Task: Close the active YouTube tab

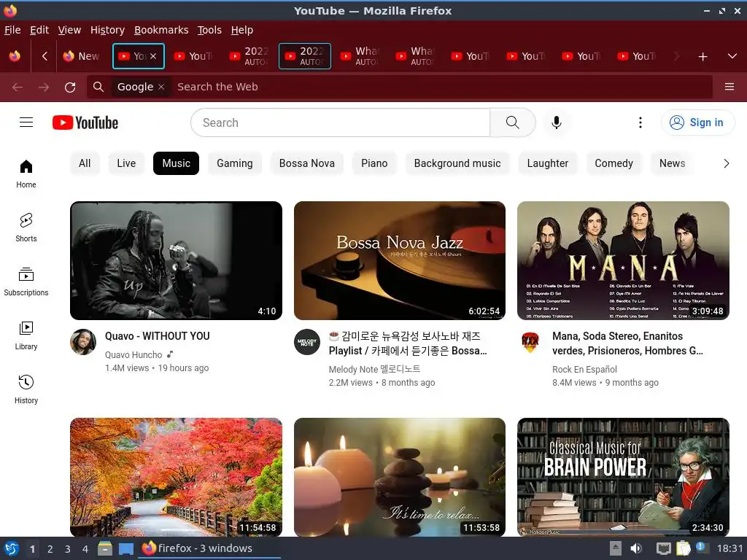Action: click(x=153, y=56)
